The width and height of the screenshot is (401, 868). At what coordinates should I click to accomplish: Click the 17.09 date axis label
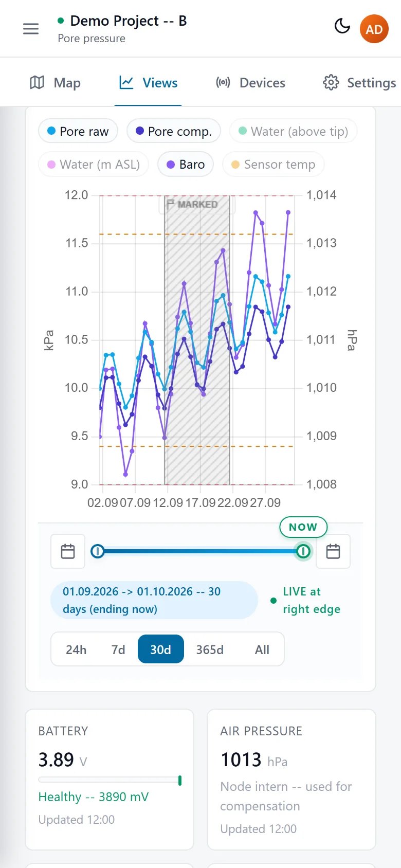tap(200, 502)
